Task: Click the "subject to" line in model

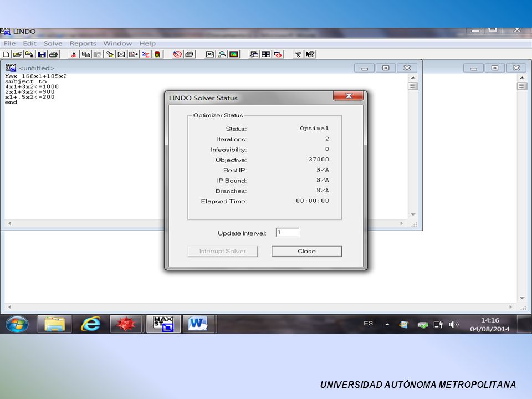Action: (25, 81)
